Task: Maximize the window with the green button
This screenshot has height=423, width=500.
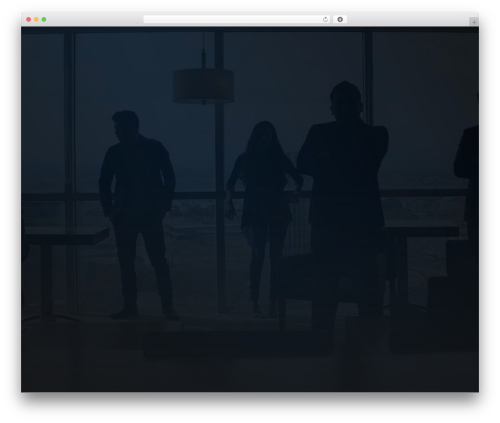Action: click(x=44, y=20)
